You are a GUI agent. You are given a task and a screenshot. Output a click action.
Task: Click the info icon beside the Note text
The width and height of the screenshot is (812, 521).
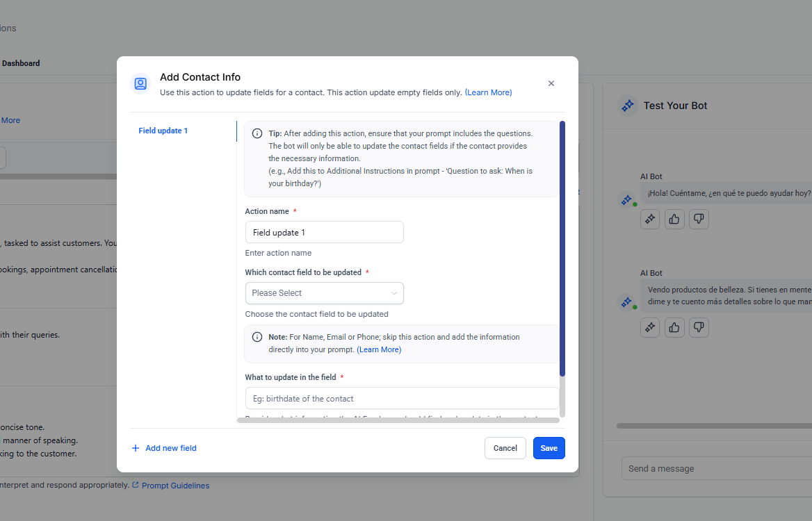[257, 337]
